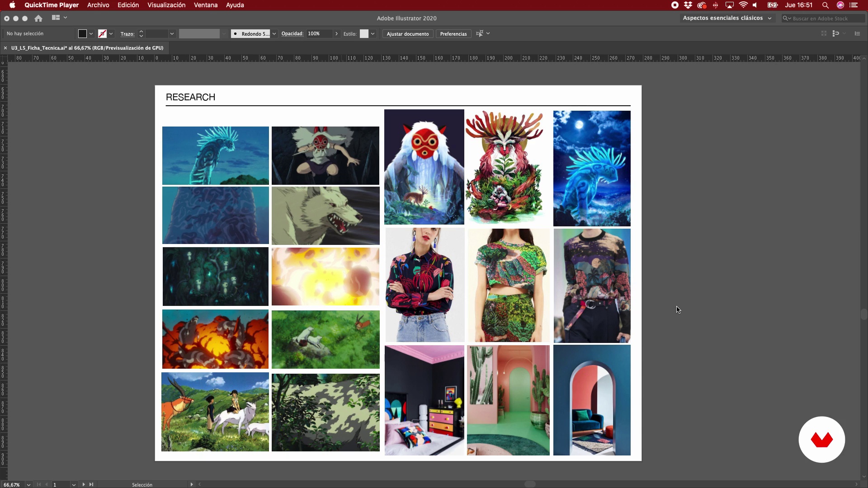Close the U3_L5_Ficha_Tecnica.ai document tab

[x=5, y=48]
